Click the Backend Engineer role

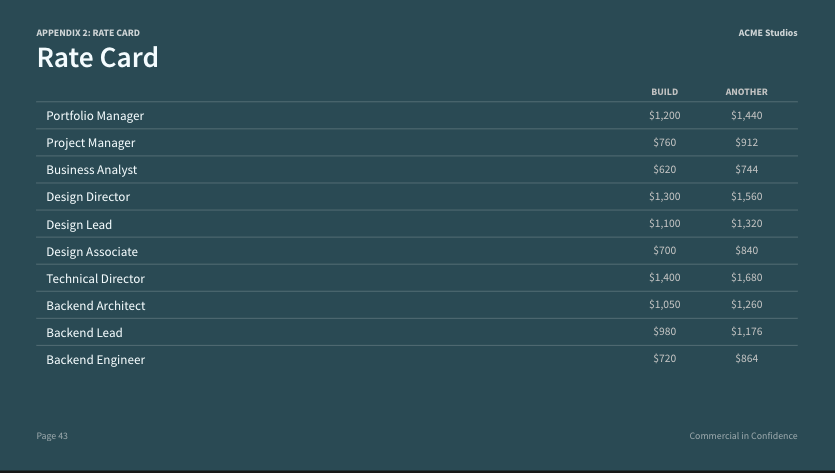click(95, 360)
